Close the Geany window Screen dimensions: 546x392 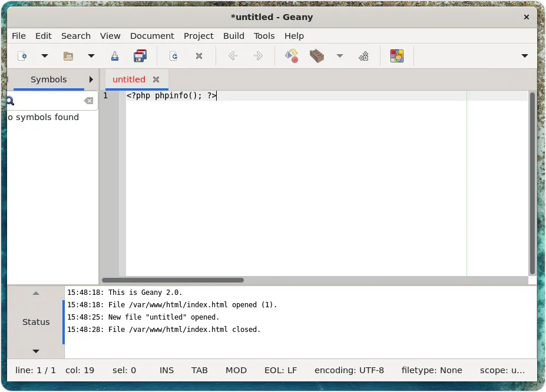coord(526,17)
